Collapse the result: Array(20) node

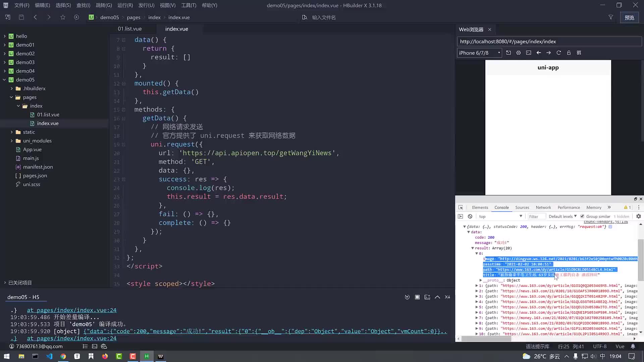(473, 248)
